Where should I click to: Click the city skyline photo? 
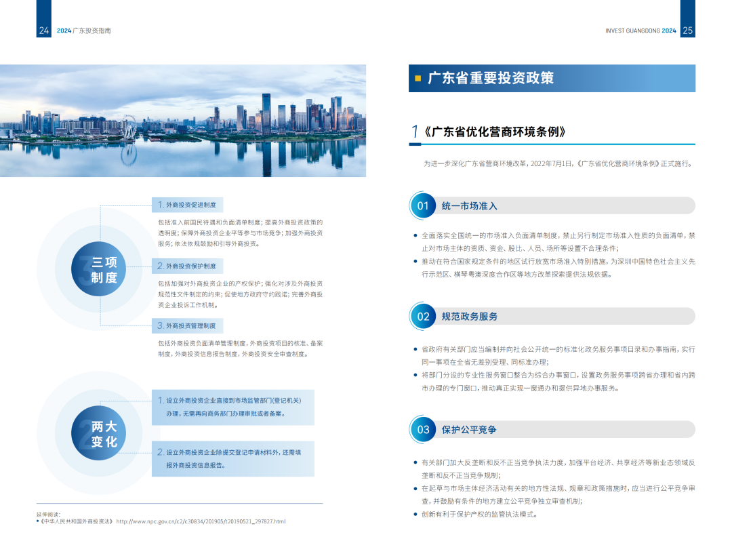pos(183,121)
